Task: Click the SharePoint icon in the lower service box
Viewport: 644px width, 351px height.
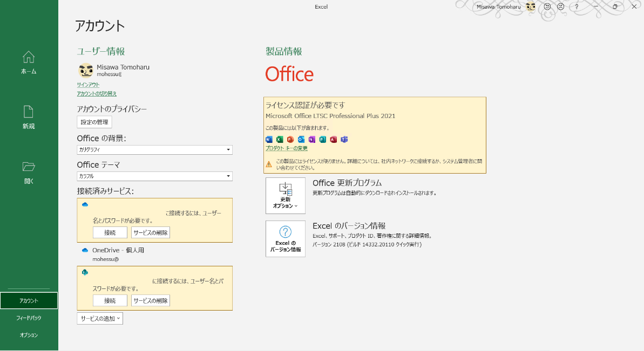Action: click(x=85, y=272)
